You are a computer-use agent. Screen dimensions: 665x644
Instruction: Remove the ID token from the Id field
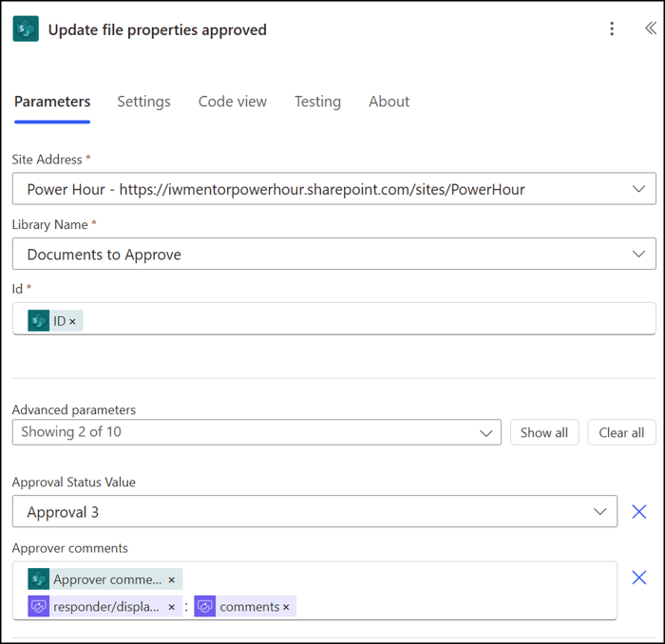point(72,322)
